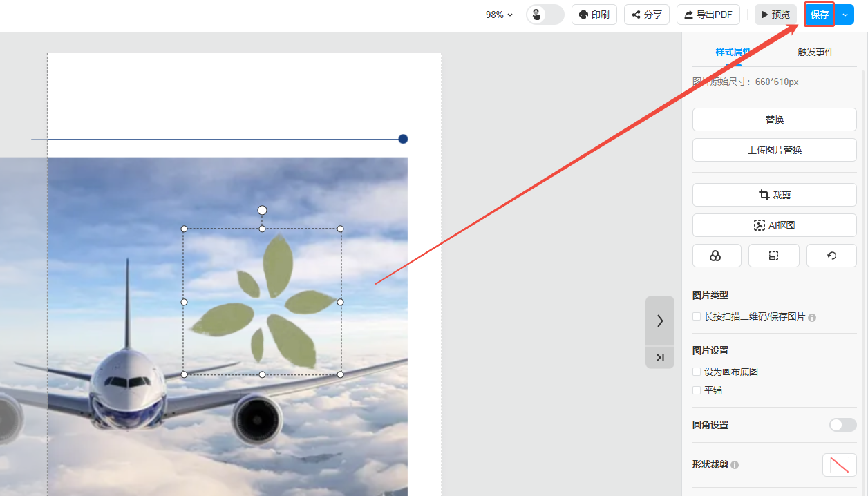Viewport: 868px width, 496px height.
Task: Collapse the right panel with the chevron arrow
Action: point(659,321)
